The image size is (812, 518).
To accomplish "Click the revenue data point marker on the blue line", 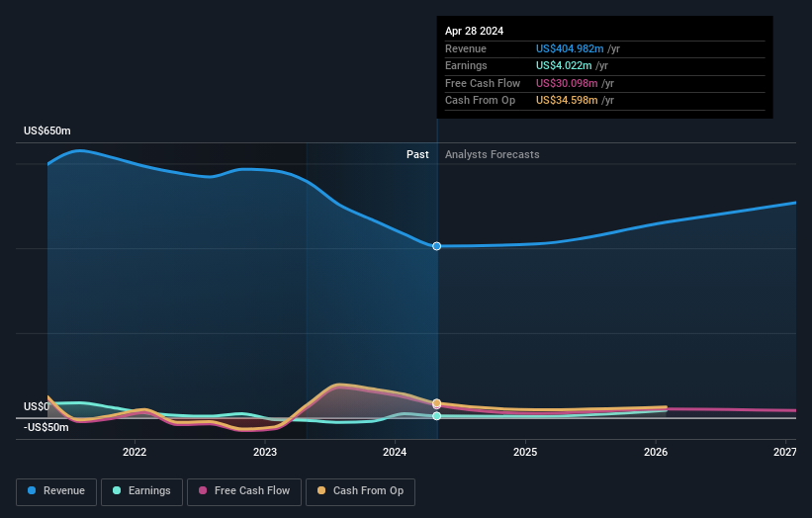I will coord(436,246).
